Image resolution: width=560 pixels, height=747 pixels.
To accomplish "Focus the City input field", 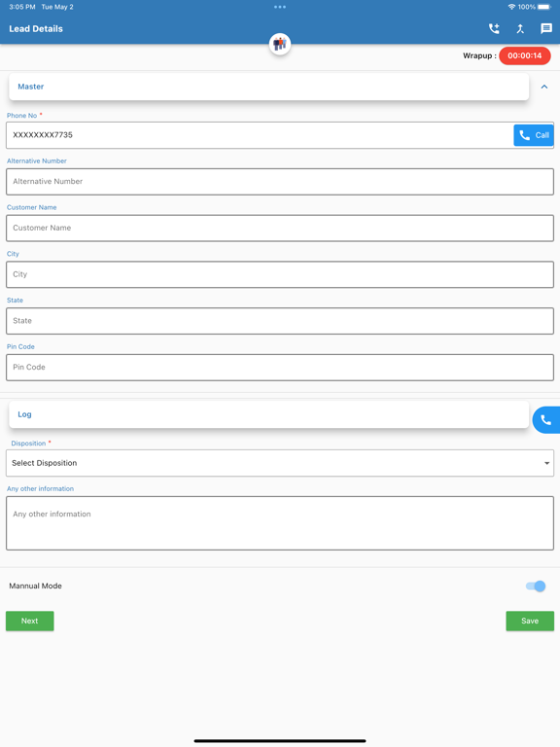I will point(280,274).
